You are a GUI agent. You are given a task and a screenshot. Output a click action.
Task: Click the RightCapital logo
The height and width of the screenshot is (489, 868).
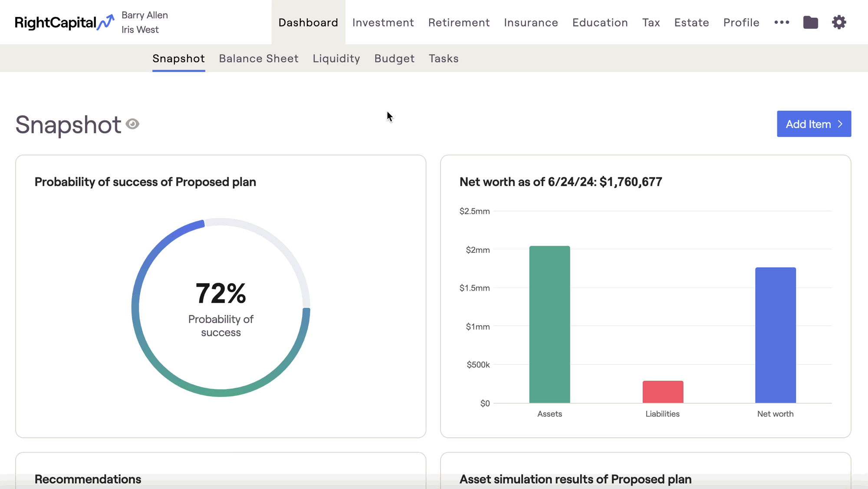point(65,22)
